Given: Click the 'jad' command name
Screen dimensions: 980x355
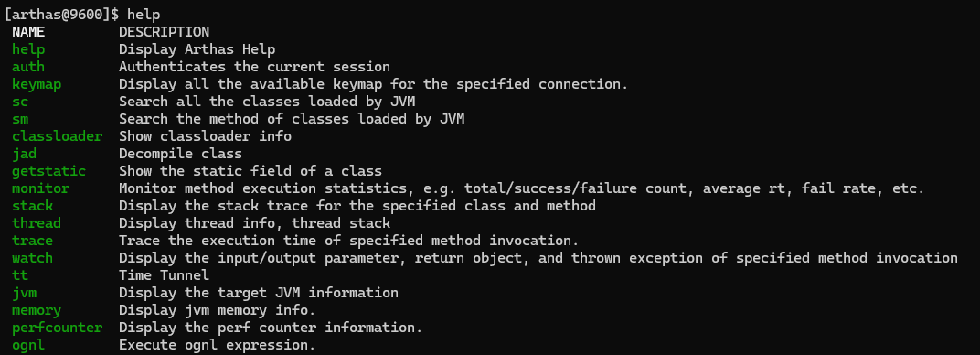Looking at the screenshot, I should tap(25, 154).
